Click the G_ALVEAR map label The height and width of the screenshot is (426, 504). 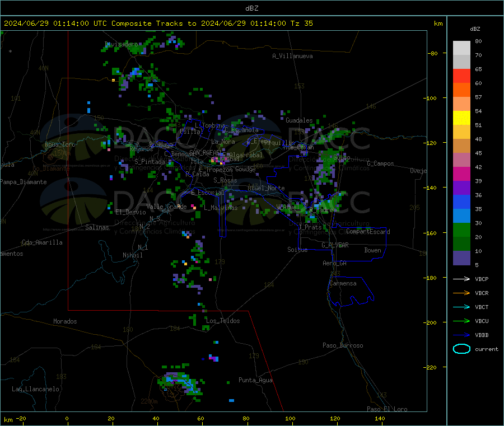click(x=335, y=245)
